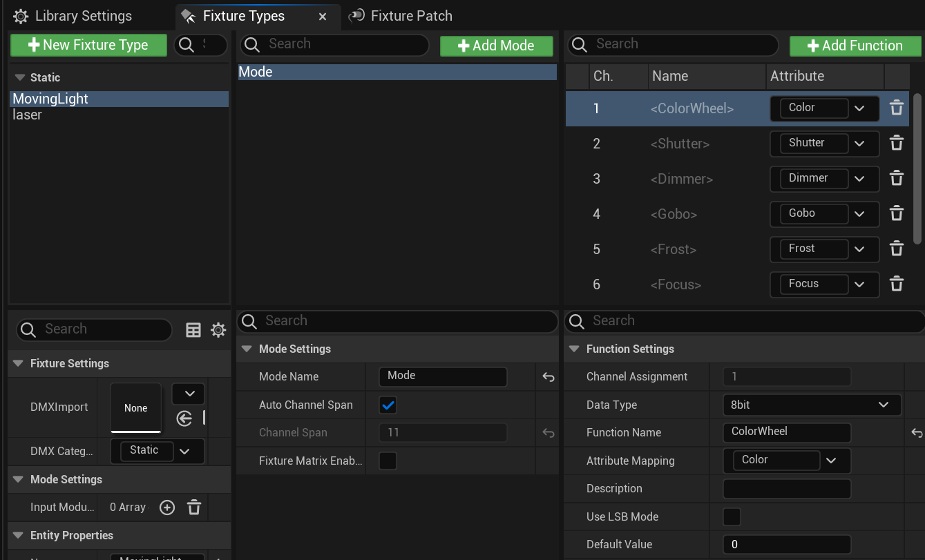Image resolution: width=925 pixels, height=560 pixels.
Task: Open the Data Type 8bit dropdown
Action: (x=812, y=405)
